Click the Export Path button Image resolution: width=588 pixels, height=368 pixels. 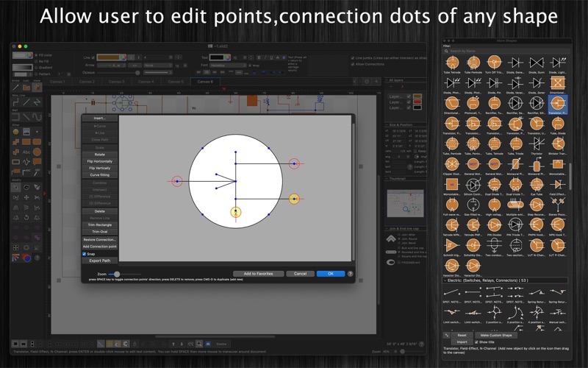pos(100,261)
